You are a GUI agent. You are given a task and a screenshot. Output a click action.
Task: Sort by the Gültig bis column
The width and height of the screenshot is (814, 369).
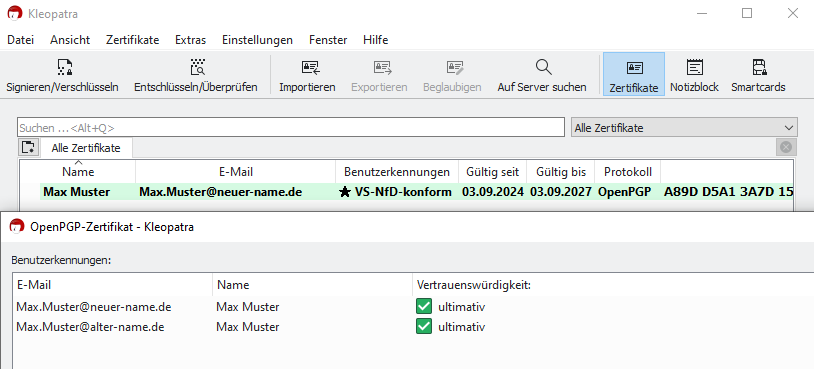tap(561, 171)
